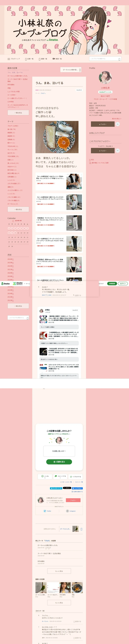
Task: Expand the 2023年 monthly archive
Action: coord(11,263)
